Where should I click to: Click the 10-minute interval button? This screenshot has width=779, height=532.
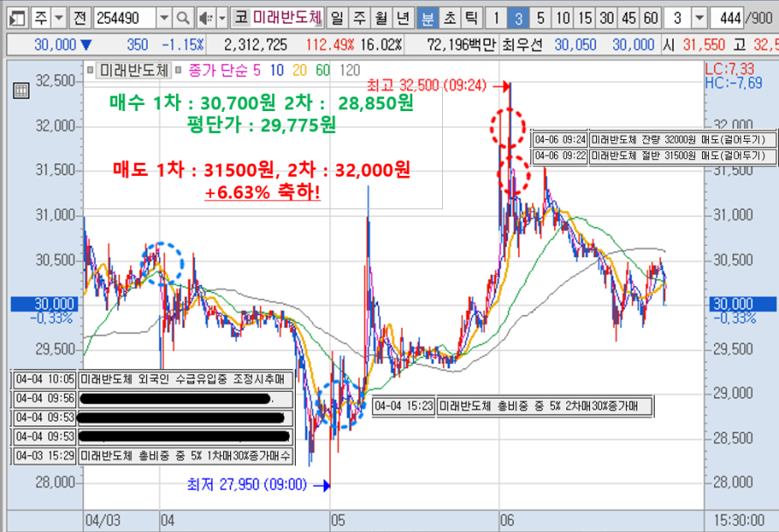[562, 17]
